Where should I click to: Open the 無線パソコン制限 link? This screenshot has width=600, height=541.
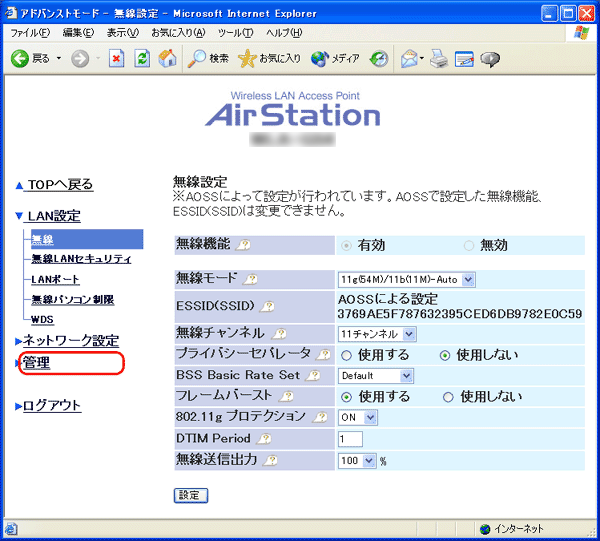coord(73,300)
